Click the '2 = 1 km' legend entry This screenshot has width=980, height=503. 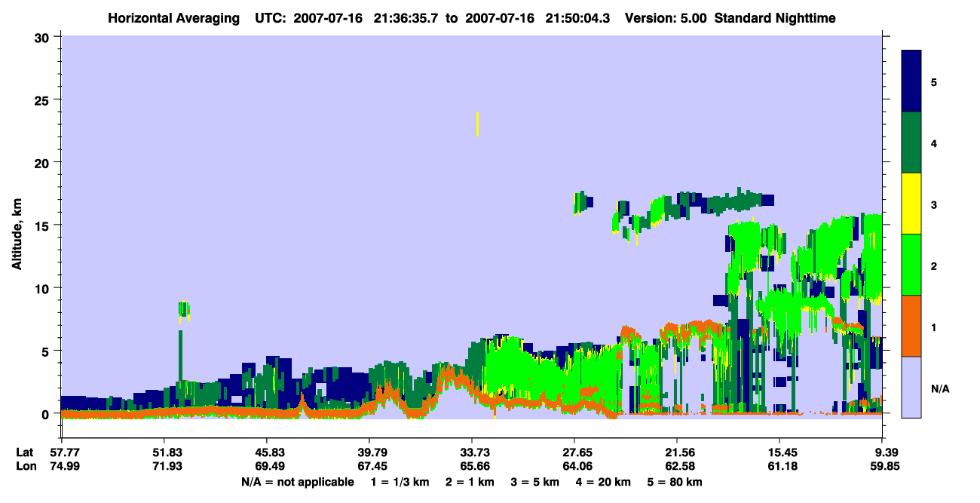[x=470, y=482]
